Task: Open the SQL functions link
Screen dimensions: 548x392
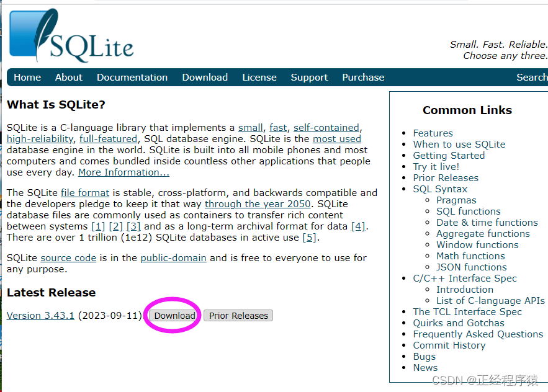Action: [469, 212]
